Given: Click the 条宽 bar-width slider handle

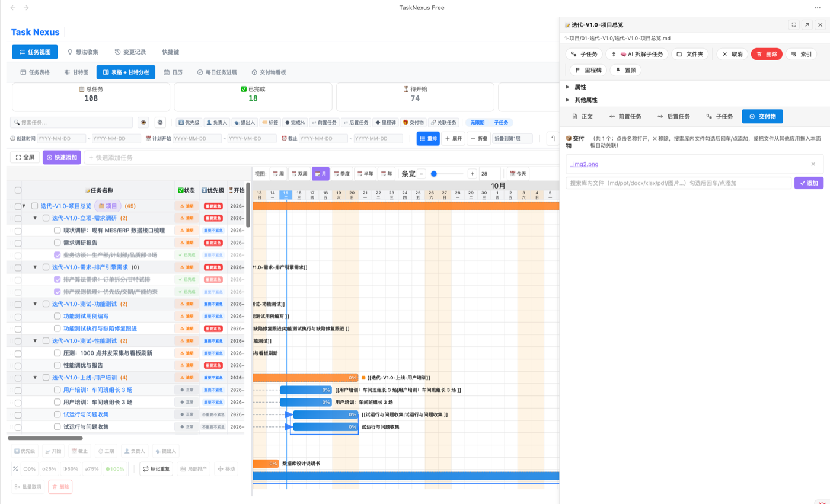Looking at the screenshot, I should [434, 174].
